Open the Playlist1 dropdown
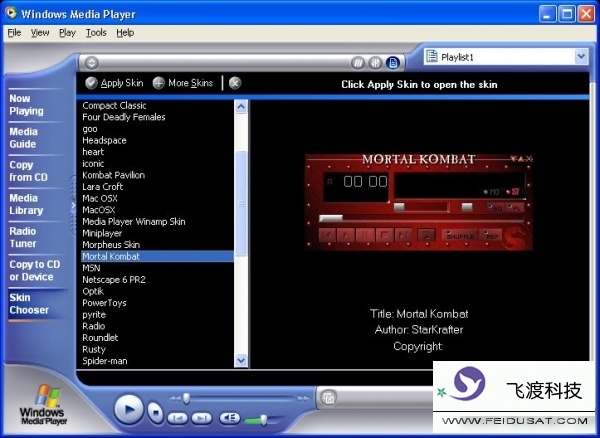600x438 pixels. pos(506,57)
